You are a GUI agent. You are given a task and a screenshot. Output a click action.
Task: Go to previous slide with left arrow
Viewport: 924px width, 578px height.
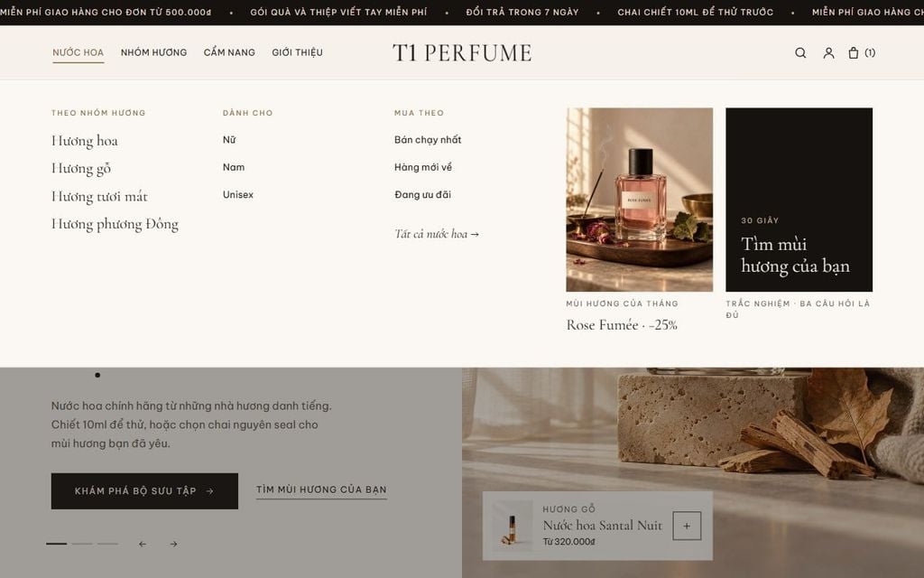143,544
